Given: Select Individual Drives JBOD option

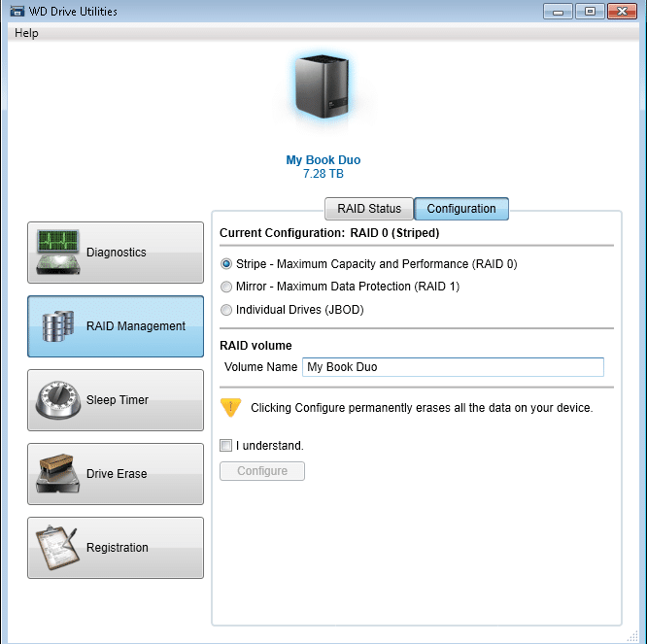Looking at the screenshot, I should click(226, 310).
